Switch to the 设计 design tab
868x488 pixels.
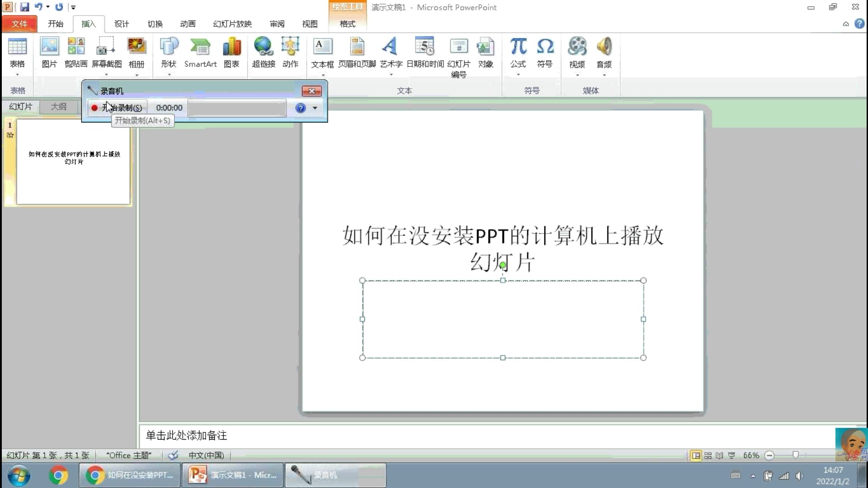click(121, 24)
